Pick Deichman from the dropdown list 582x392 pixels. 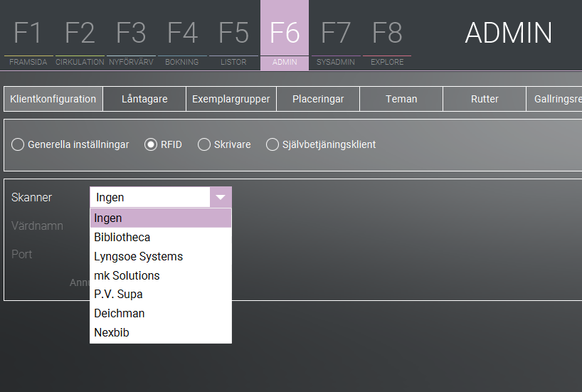coord(161,313)
